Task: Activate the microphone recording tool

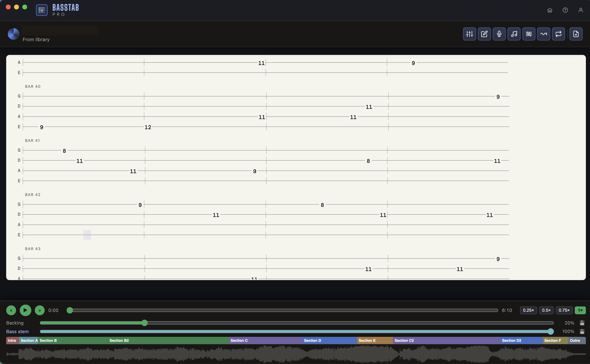Action: click(499, 34)
